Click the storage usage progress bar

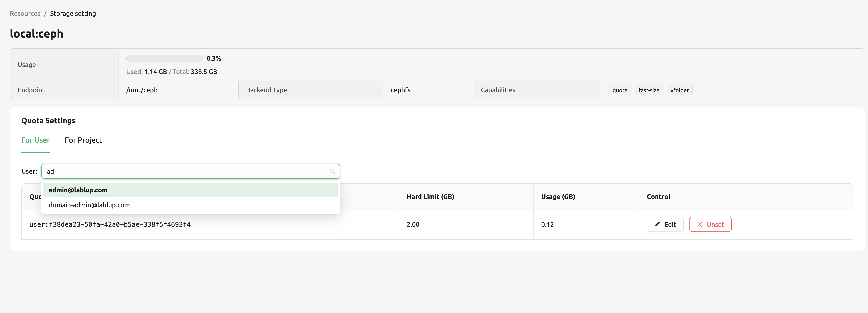click(x=164, y=58)
